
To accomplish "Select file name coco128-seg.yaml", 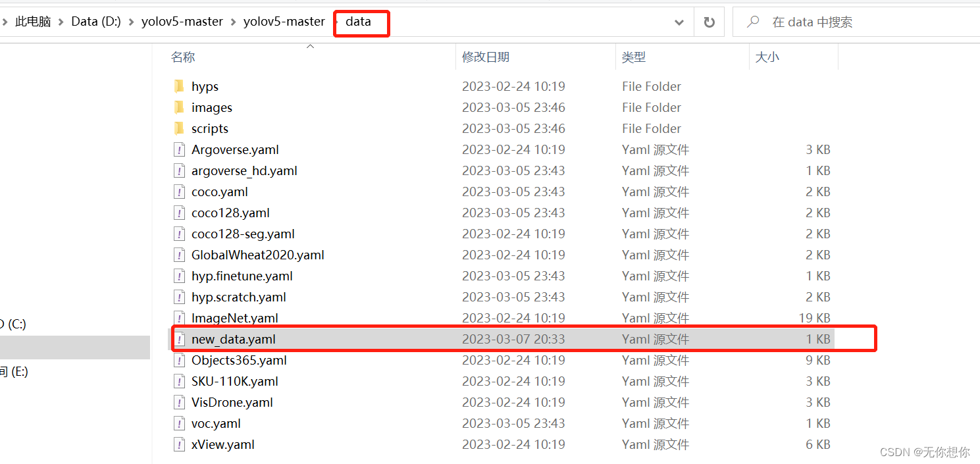I will [x=243, y=234].
